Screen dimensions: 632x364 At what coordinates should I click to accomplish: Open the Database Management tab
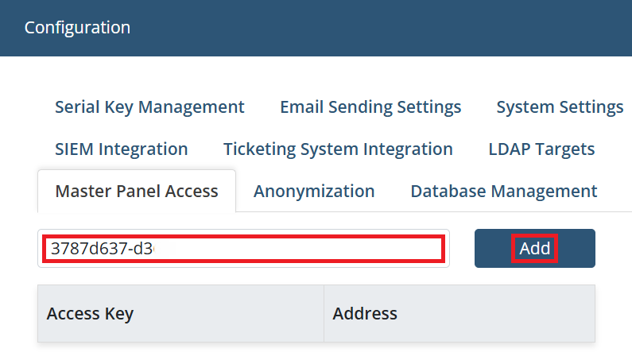tap(504, 191)
